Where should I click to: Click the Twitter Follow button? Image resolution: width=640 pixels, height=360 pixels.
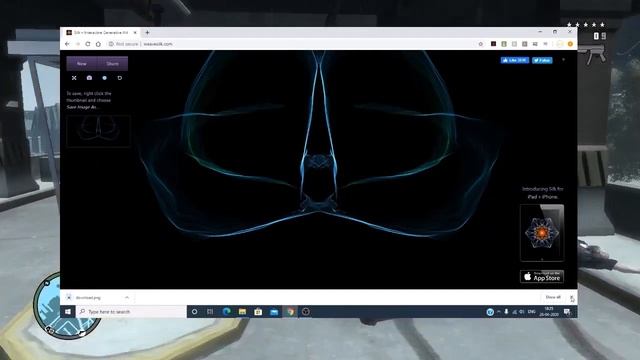[542, 60]
